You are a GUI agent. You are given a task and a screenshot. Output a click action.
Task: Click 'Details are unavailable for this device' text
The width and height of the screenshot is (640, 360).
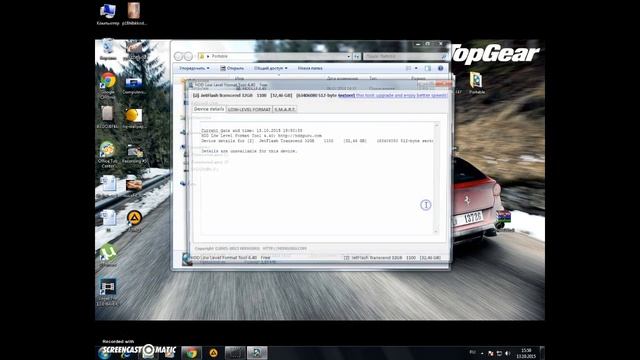click(249, 151)
